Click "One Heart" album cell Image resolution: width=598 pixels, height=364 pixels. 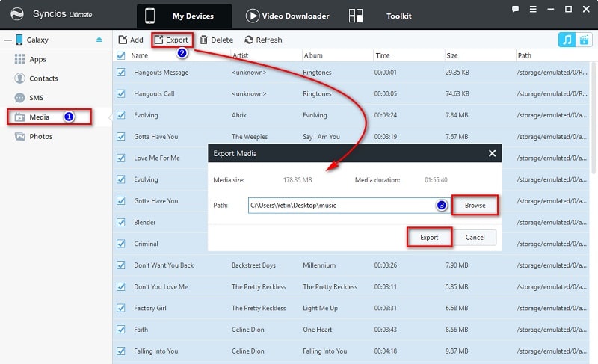[x=317, y=330]
